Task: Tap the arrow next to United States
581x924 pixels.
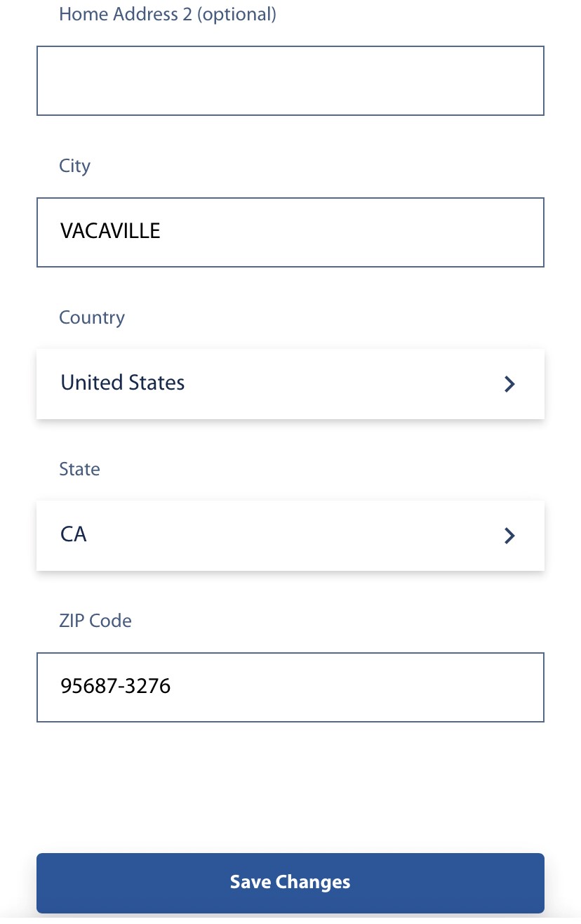Action: point(509,384)
